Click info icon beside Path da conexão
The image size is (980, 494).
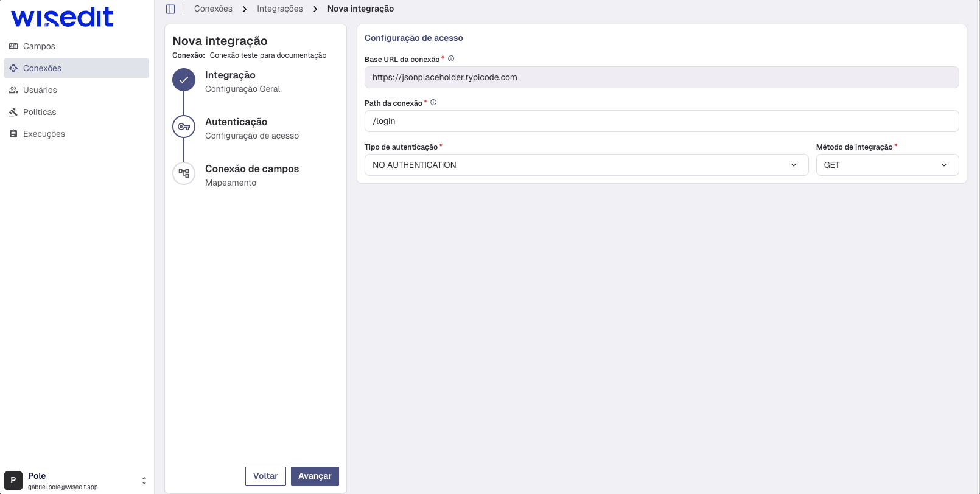coord(433,103)
